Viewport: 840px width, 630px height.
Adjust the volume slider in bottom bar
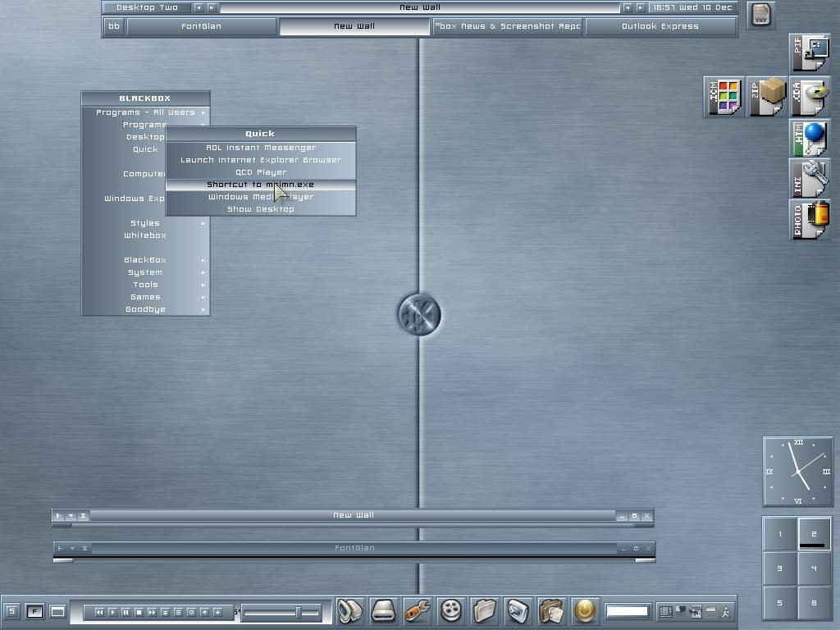coord(299,612)
